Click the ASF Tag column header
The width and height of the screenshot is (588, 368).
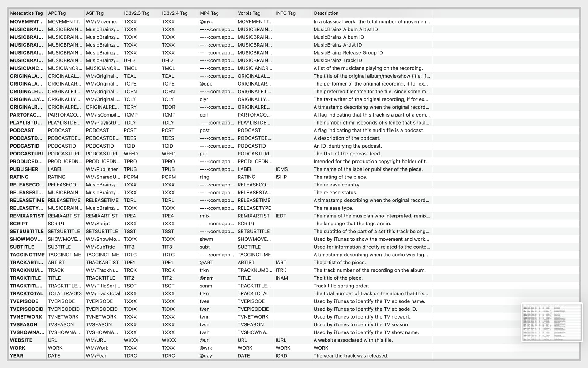(95, 13)
